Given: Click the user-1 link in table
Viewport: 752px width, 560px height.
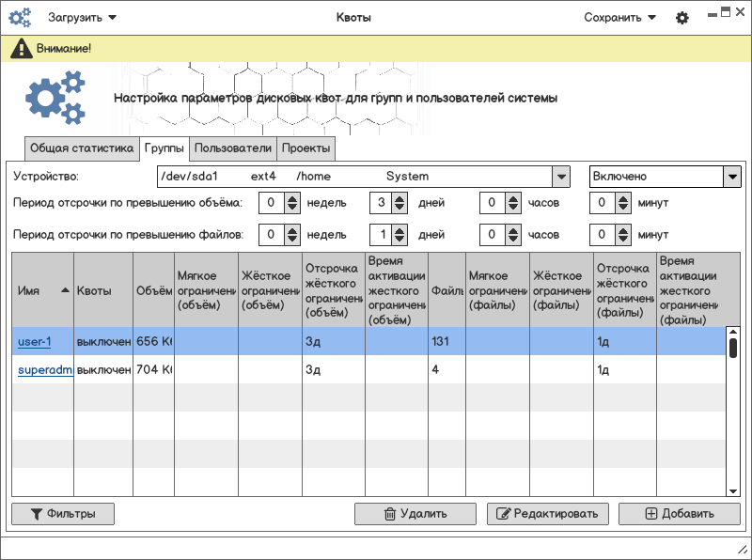Looking at the screenshot, I should [x=34, y=342].
